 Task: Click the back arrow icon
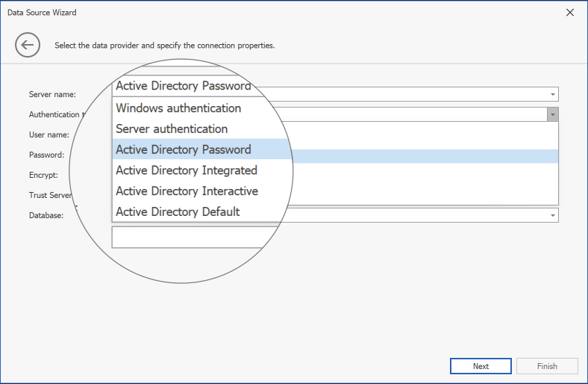coord(27,45)
